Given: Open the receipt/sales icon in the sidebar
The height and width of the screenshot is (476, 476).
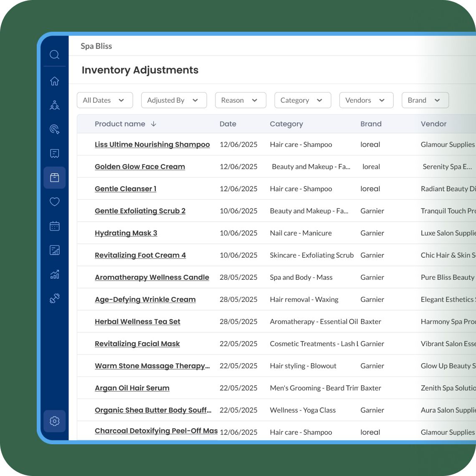Looking at the screenshot, I should click(x=54, y=153).
